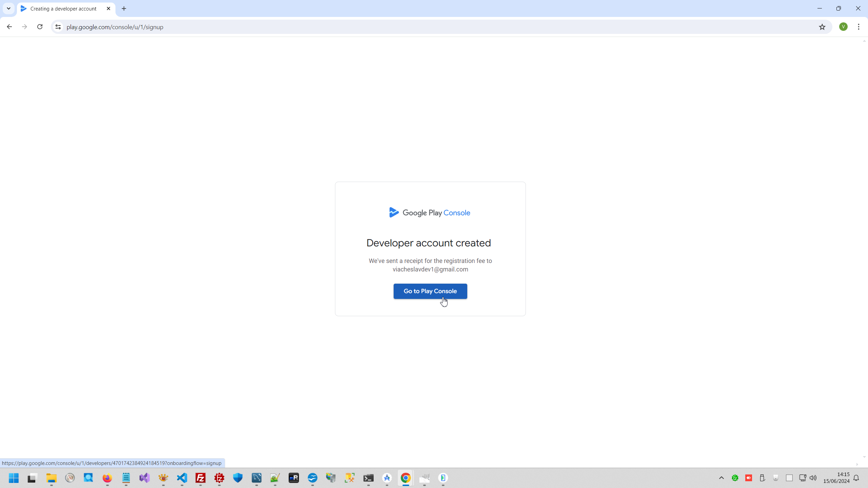Viewport: 868px width, 488px height.
Task: Bookmark this page with star icon
Action: click(x=822, y=27)
